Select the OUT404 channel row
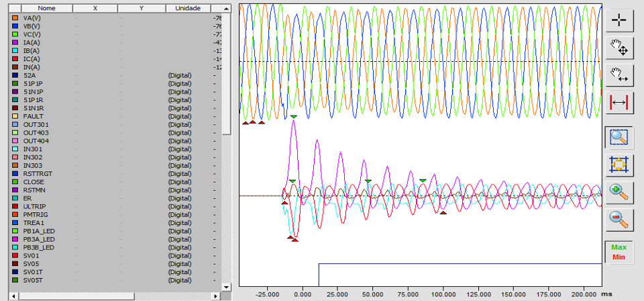 point(115,141)
